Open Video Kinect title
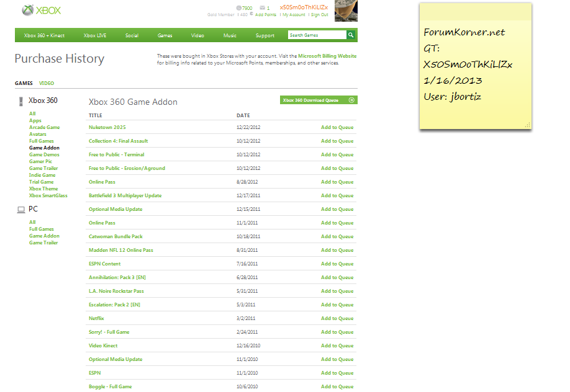Screen dimensions: 570x392 pos(103,345)
